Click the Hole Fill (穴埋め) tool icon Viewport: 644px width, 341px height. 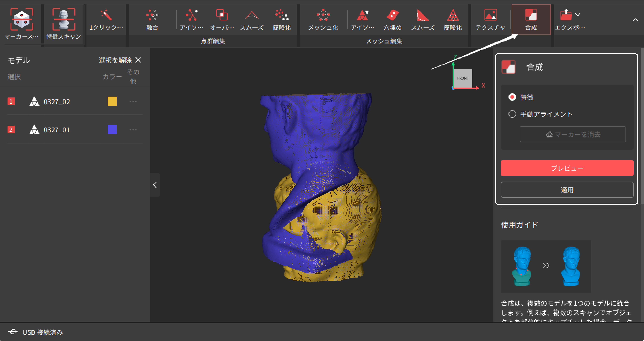[393, 15]
